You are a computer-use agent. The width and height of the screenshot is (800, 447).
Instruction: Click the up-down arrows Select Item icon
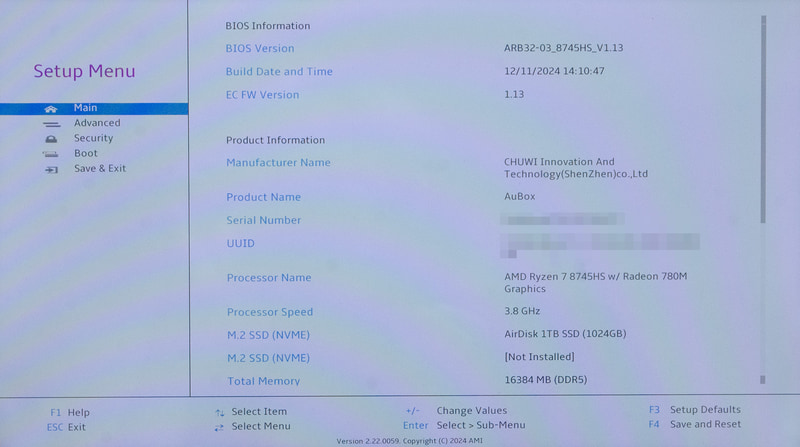click(x=220, y=412)
